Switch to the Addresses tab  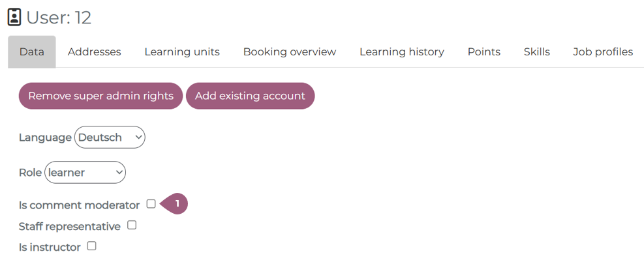(94, 52)
